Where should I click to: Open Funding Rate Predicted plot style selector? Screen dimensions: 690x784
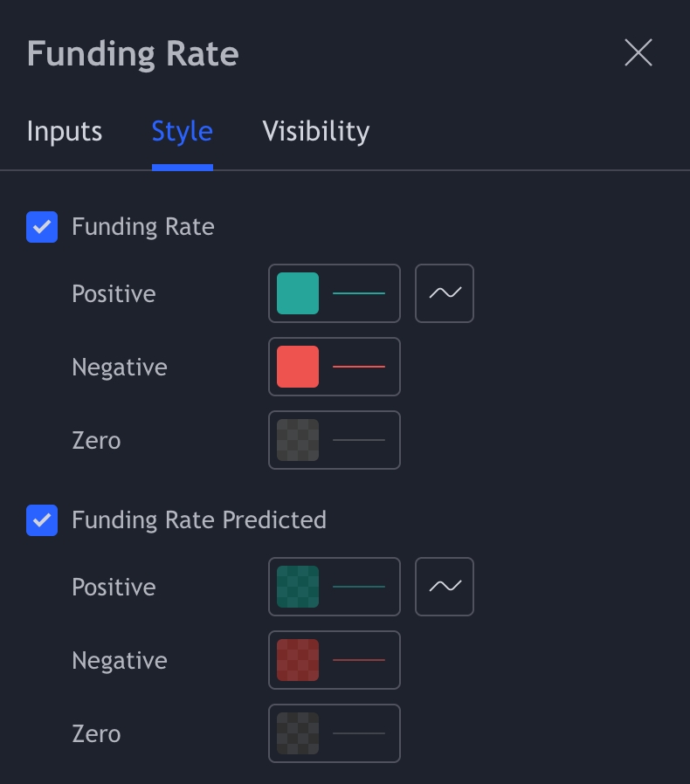445,587
